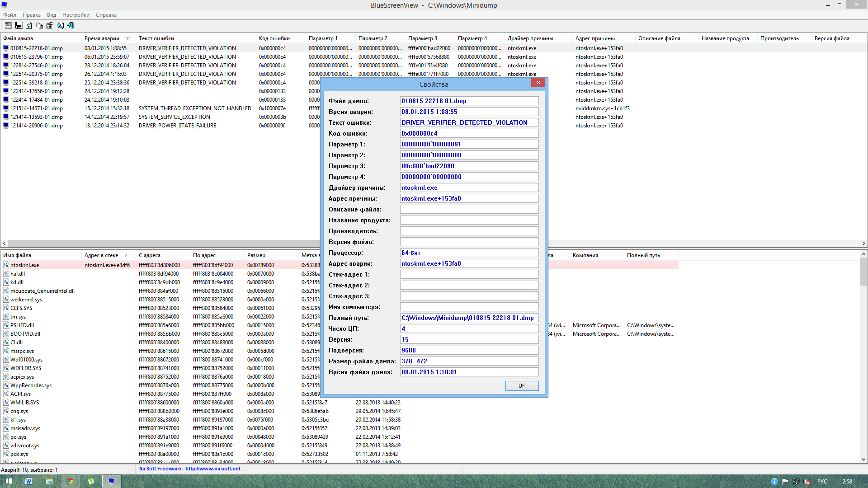Image resolution: width=868 pixels, height=488 pixels.
Task: Sort dumps by Время аварии column header
Action: tap(102, 38)
